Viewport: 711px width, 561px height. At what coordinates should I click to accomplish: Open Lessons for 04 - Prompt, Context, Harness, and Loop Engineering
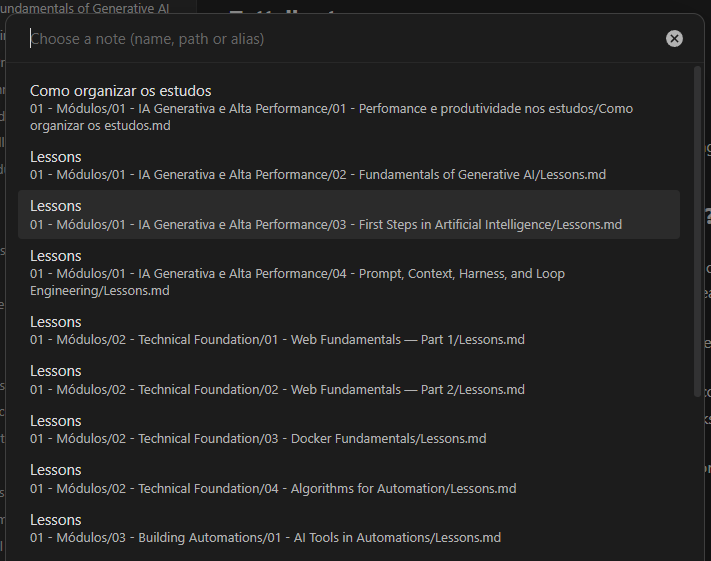[x=349, y=273]
